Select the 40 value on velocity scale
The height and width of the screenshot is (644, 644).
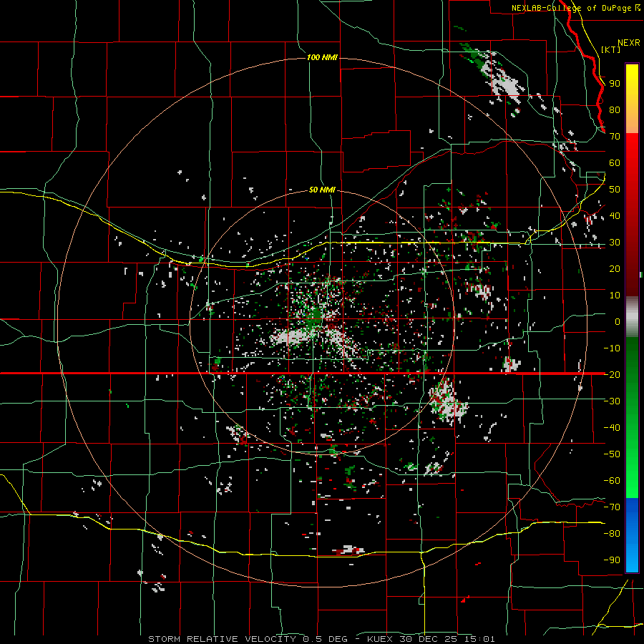[615, 216]
